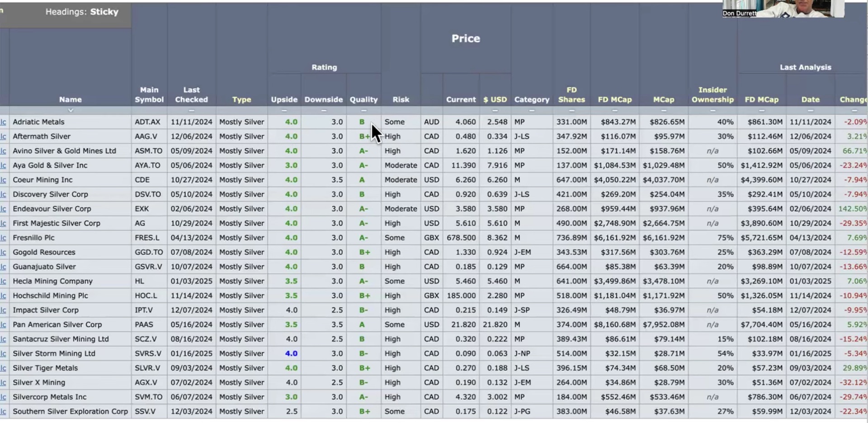Toggle the Headings: Sticky setting
This screenshot has width=868, height=423.
point(82,12)
